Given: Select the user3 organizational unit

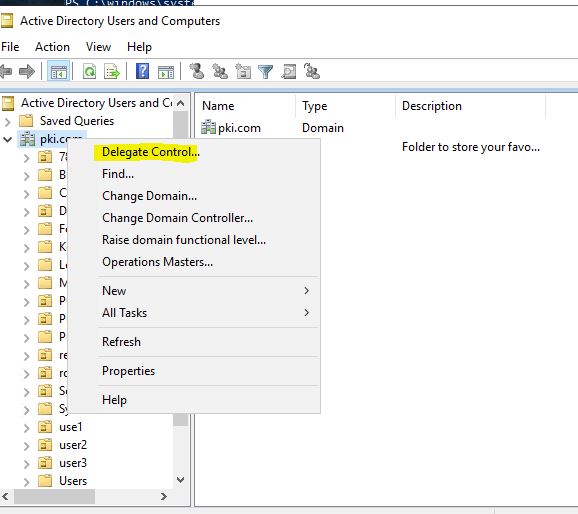Looking at the screenshot, I should pyautogui.click(x=73, y=463).
